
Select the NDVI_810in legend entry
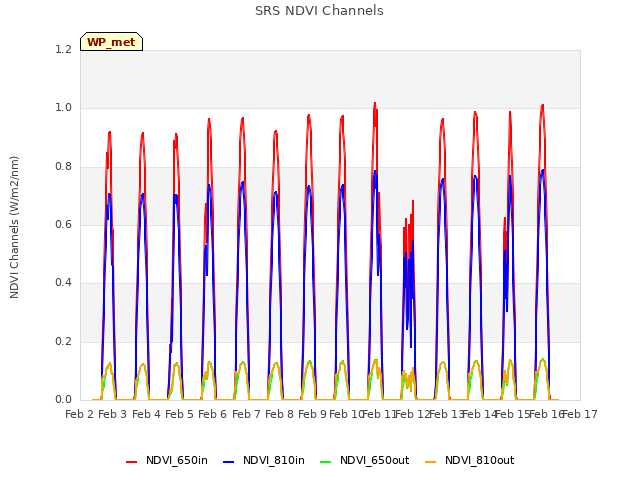coord(264,461)
